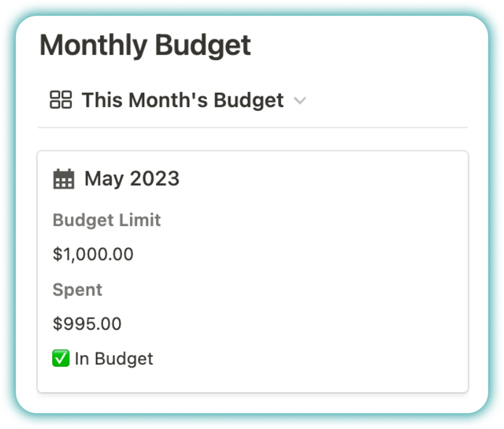Click the Spent property label
The height and width of the screenshot is (429, 504).
coord(77,290)
